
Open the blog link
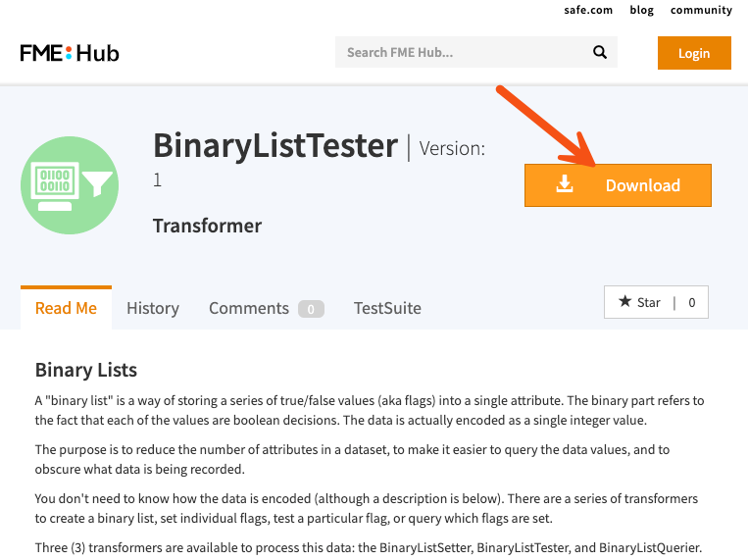click(x=641, y=10)
